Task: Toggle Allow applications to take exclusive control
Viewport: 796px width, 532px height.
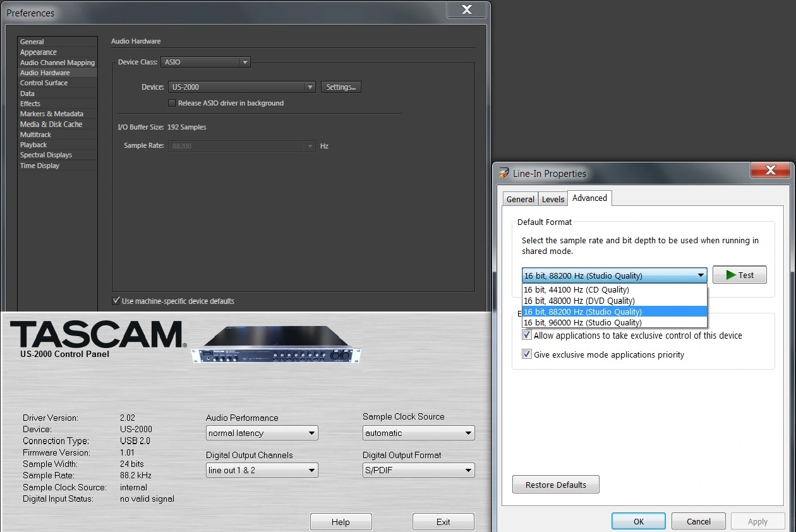Action: click(527, 336)
